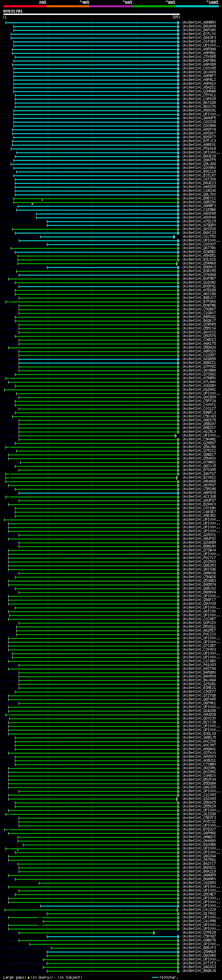Select hit label UniRef100_C6ZQM3
Screen dimensions: 222x980
point(199,883)
